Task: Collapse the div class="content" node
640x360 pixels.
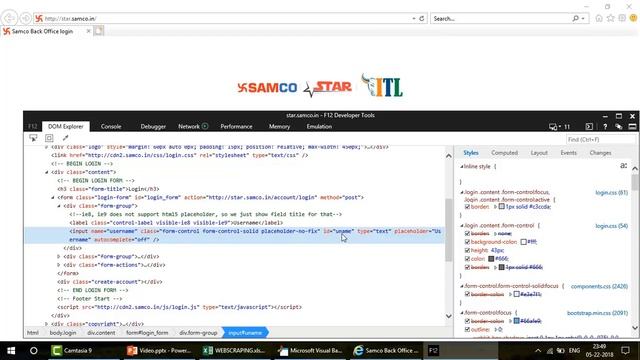Action: 47,172
